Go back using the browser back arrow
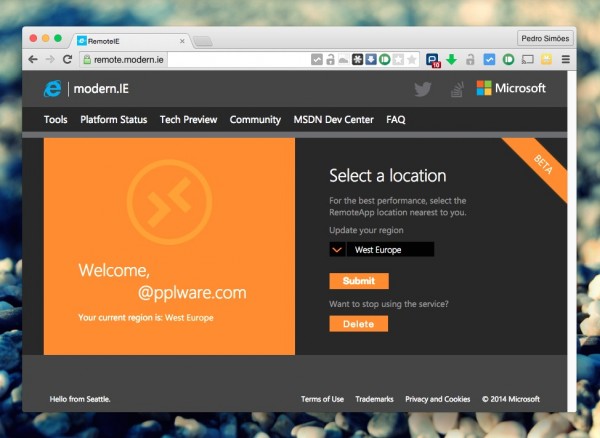600x438 pixels. pos(33,59)
